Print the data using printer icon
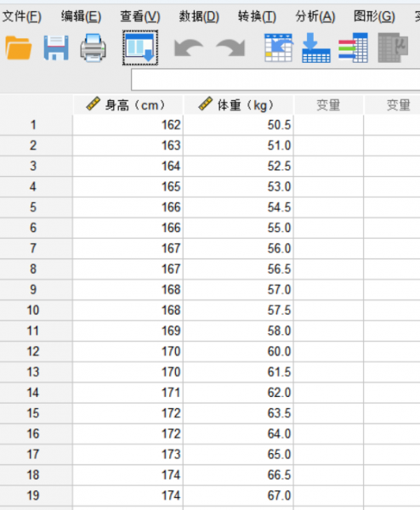Viewport: 420px width, 510px height. coord(93,48)
